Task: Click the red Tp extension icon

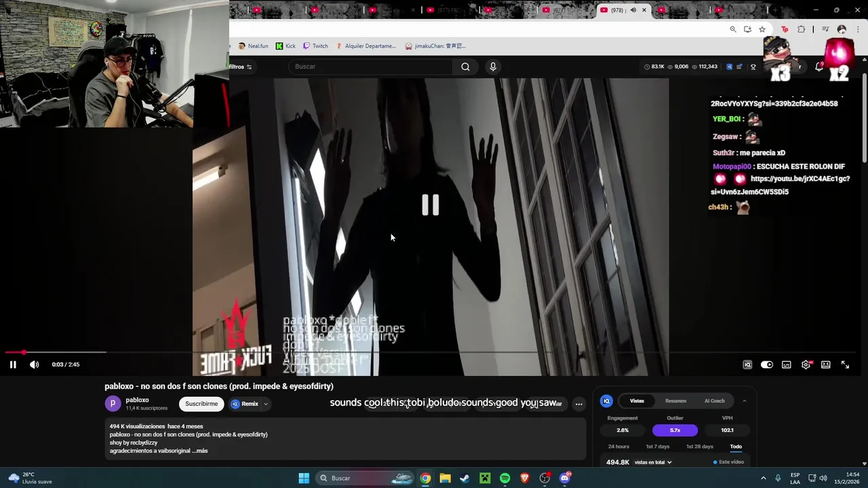Action: point(785,29)
